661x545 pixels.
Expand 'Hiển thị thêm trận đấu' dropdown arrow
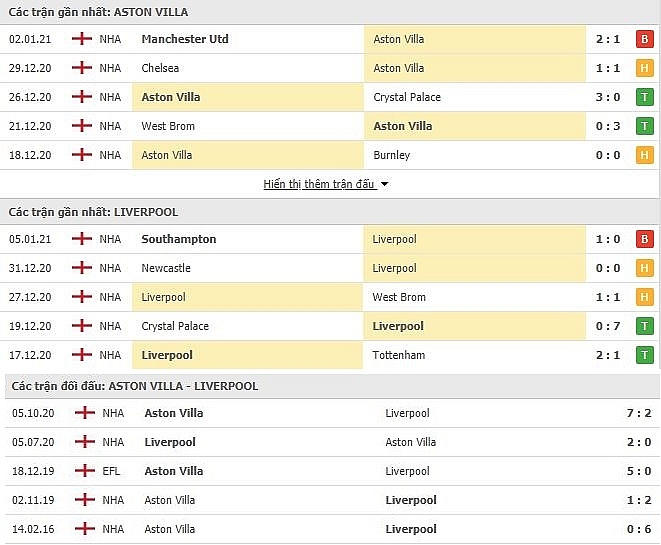click(384, 184)
